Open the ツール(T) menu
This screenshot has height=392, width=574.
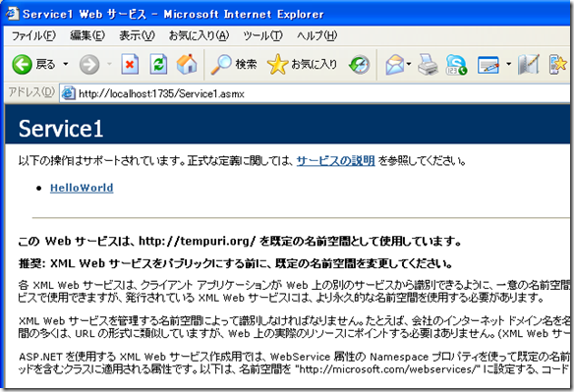(262, 36)
